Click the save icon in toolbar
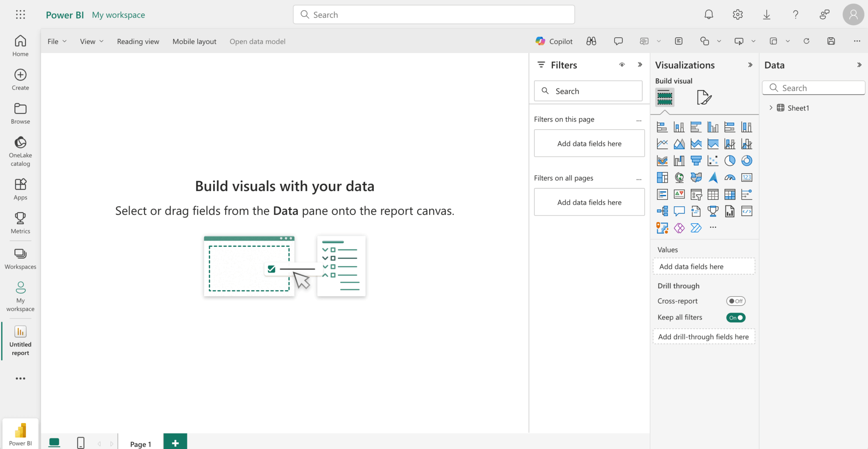This screenshot has width=868, height=449. 831,41
